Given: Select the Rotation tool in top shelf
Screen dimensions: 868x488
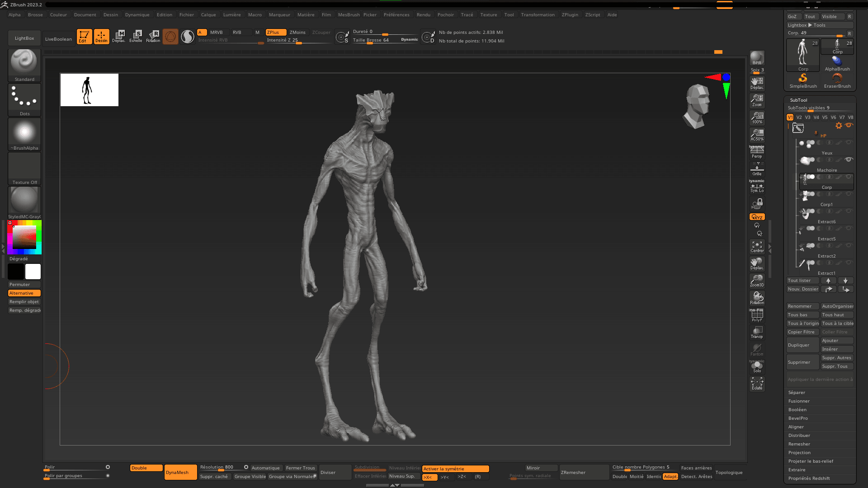Looking at the screenshot, I should pyautogui.click(x=153, y=37).
